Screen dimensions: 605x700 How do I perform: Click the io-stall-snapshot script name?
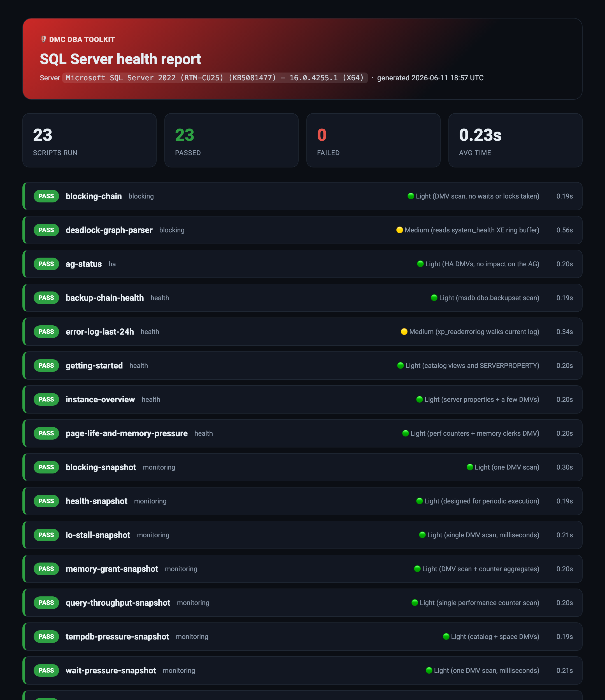pos(98,535)
